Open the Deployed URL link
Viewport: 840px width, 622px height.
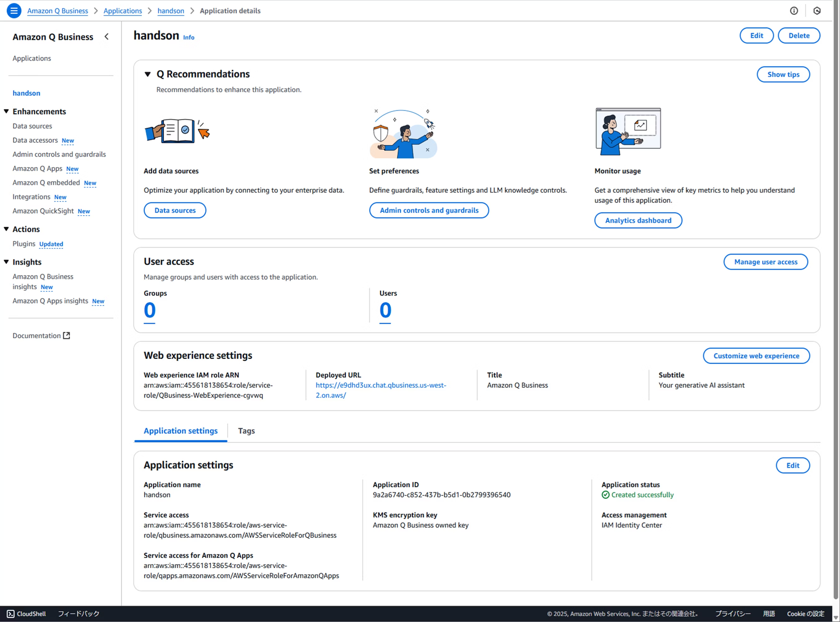pyautogui.click(x=380, y=385)
